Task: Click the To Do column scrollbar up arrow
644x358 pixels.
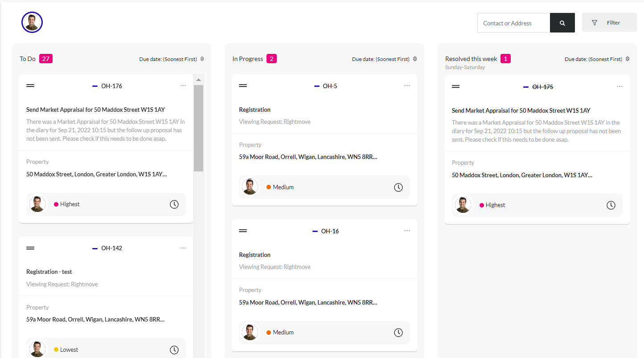Action: 199,80
